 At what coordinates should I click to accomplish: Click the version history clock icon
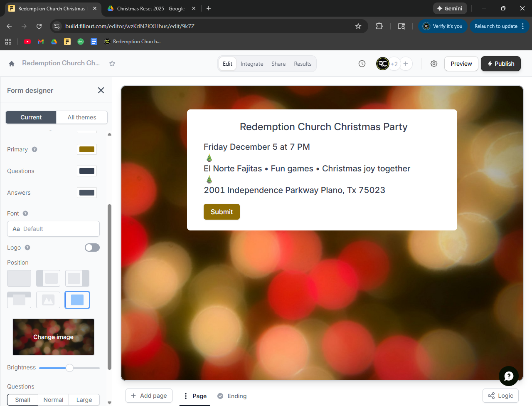pos(362,64)
